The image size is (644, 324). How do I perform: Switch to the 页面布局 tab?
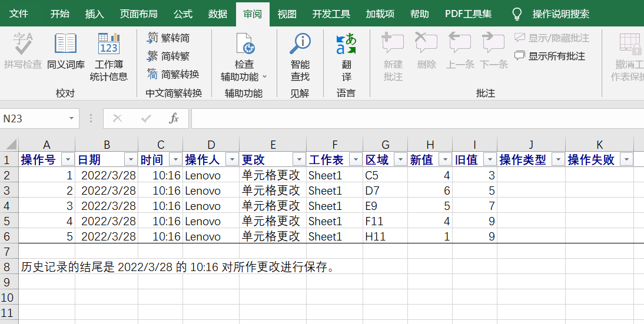pos(139,14)
